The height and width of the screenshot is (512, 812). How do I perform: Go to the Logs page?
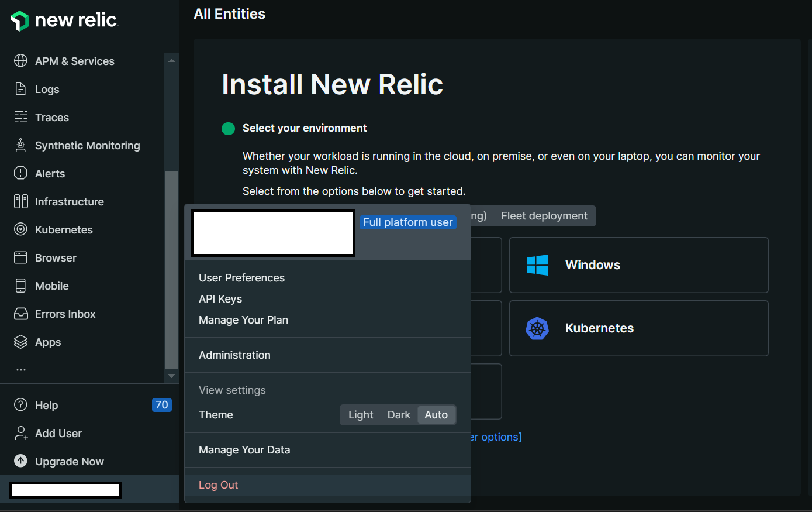click(x=47, y=89)
